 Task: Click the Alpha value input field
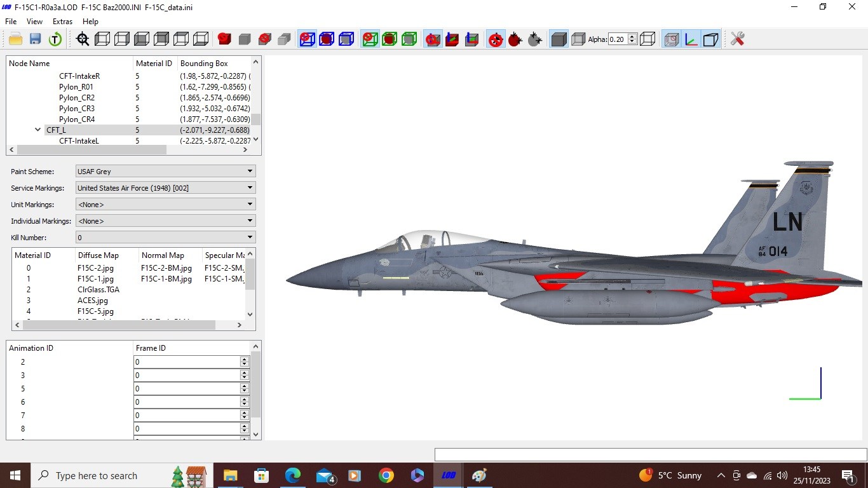tap(618, 39)
